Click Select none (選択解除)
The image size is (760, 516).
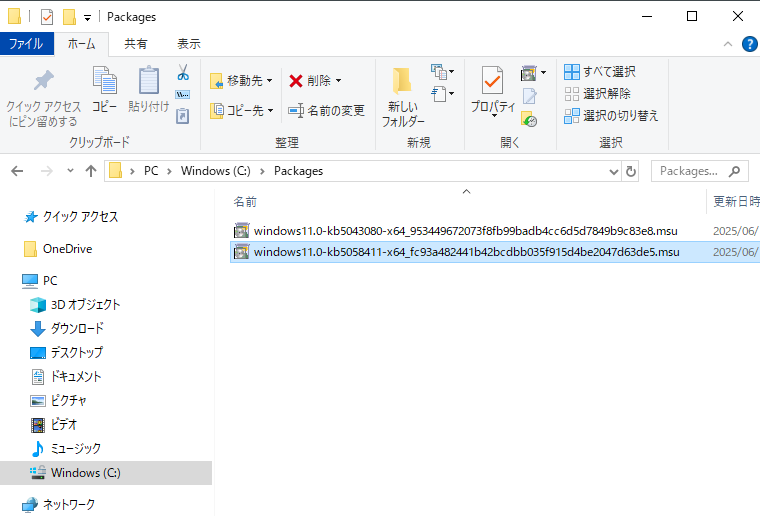click(x=598, y=94)
